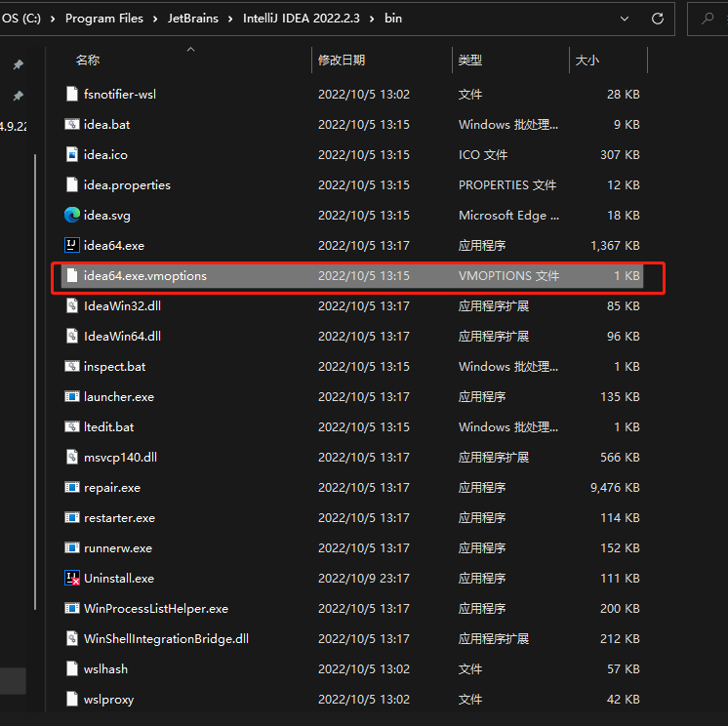Screen dimensions: 728x726
Task: Click the PROPERTIES 文件 type cell
Action: [507, 184]
